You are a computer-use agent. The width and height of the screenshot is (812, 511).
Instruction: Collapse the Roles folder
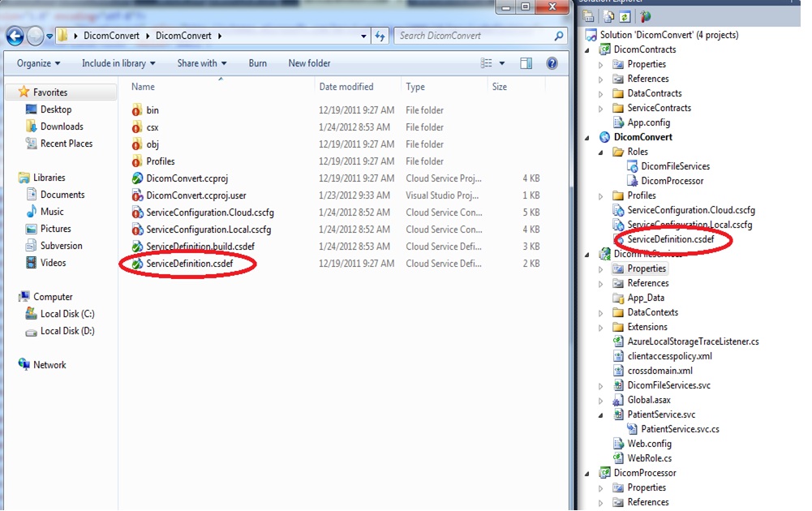click(601, 152)
